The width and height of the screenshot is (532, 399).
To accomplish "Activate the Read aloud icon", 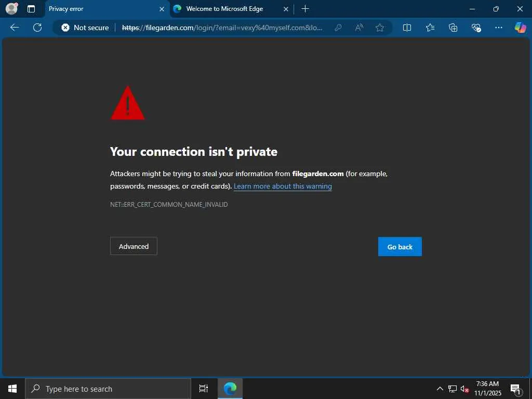I will (358, 28).
